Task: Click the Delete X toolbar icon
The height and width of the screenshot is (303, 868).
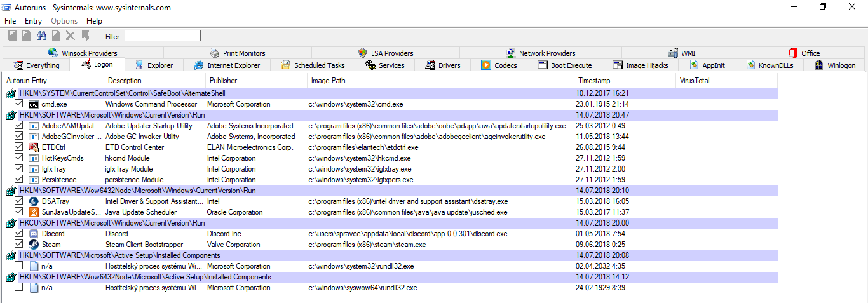Action: pos(71,36)
